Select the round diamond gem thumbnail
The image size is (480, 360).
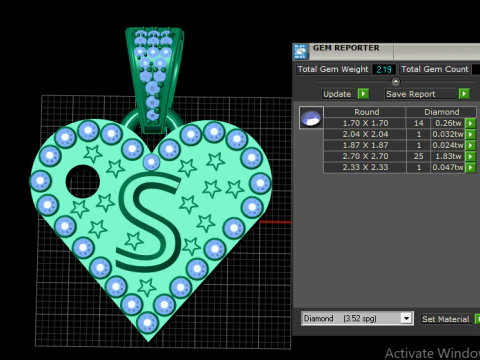311,118
